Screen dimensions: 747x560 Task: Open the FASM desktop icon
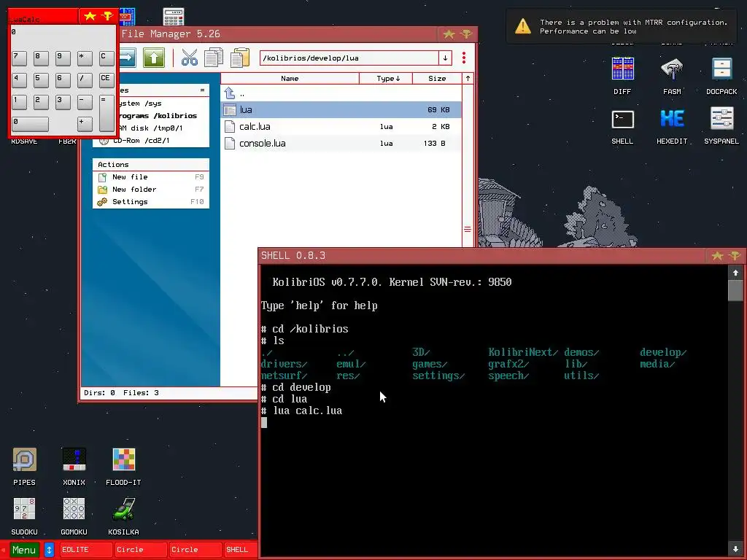pyautogui.click(x=672, y=75)
